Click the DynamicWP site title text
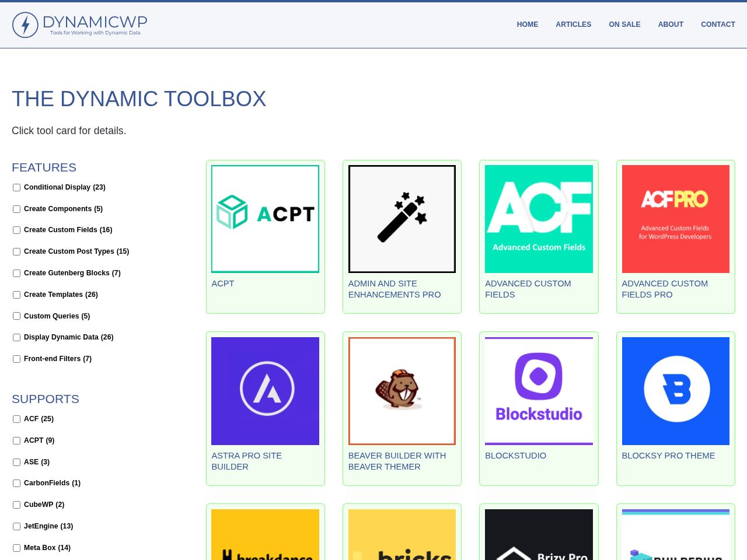 [x=95, y=22]
